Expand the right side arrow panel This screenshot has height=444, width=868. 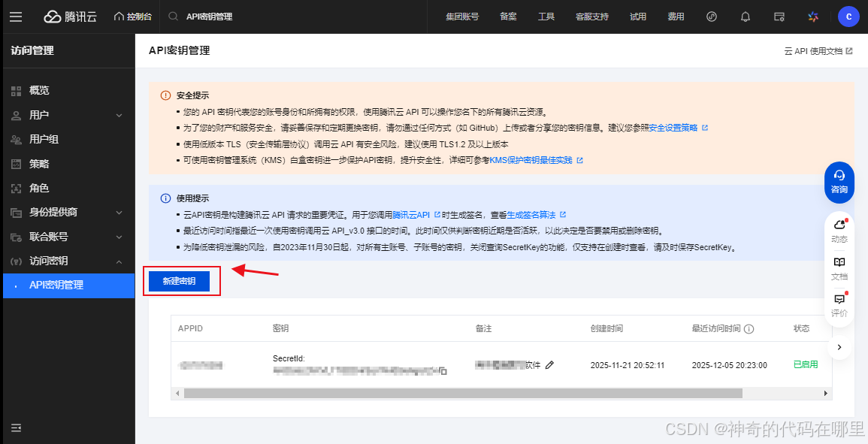[x=839, y=346]
